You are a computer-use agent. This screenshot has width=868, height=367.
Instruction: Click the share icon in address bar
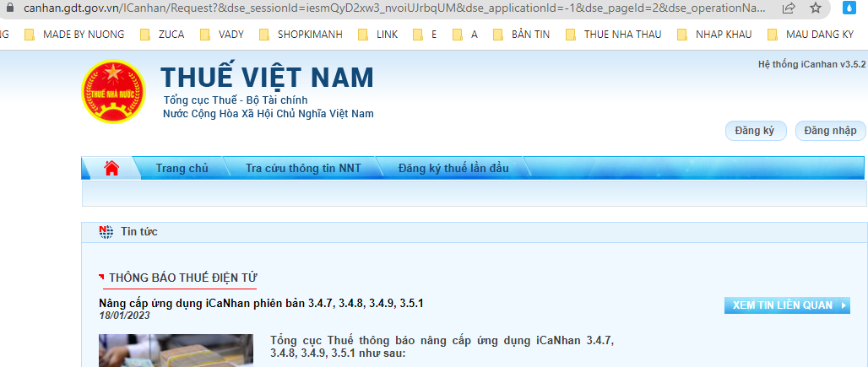point(788,8)
